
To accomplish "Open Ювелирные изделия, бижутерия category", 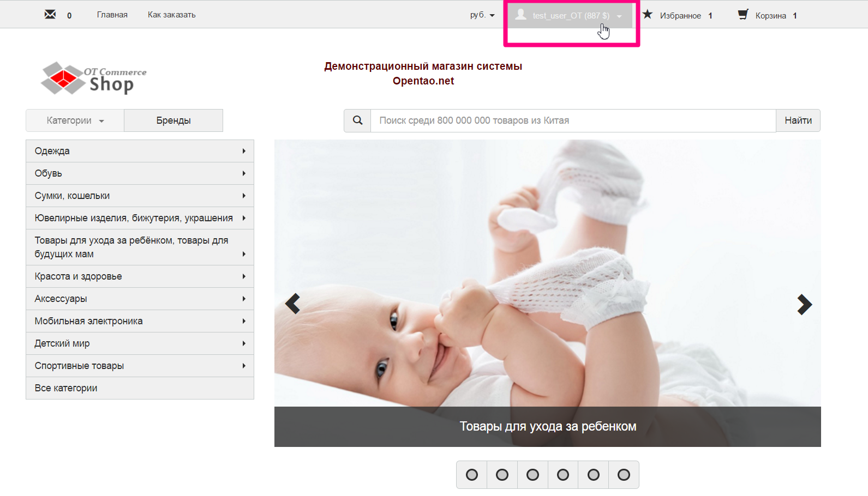I will coord(140,218).
